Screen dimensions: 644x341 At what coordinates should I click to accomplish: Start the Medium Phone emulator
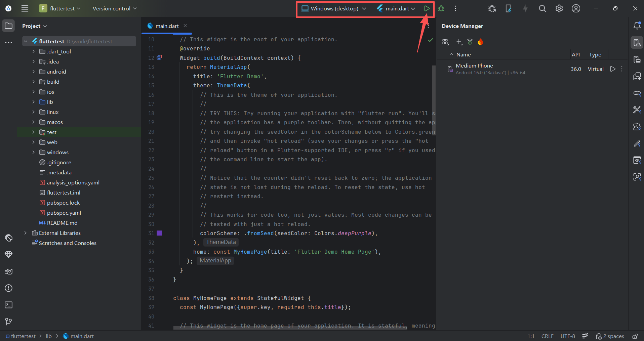tap(613, 69)
